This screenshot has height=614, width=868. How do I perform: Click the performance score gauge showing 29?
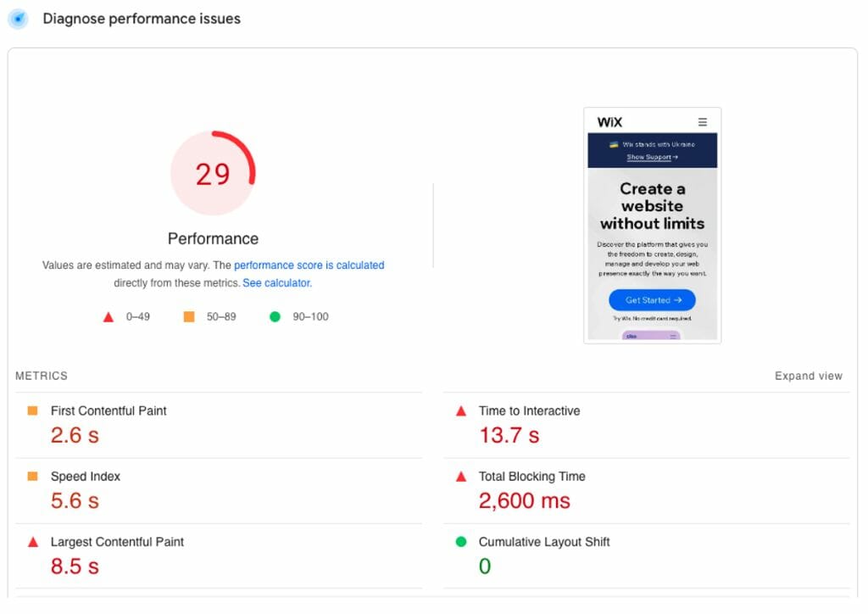[x=213, y=174]
